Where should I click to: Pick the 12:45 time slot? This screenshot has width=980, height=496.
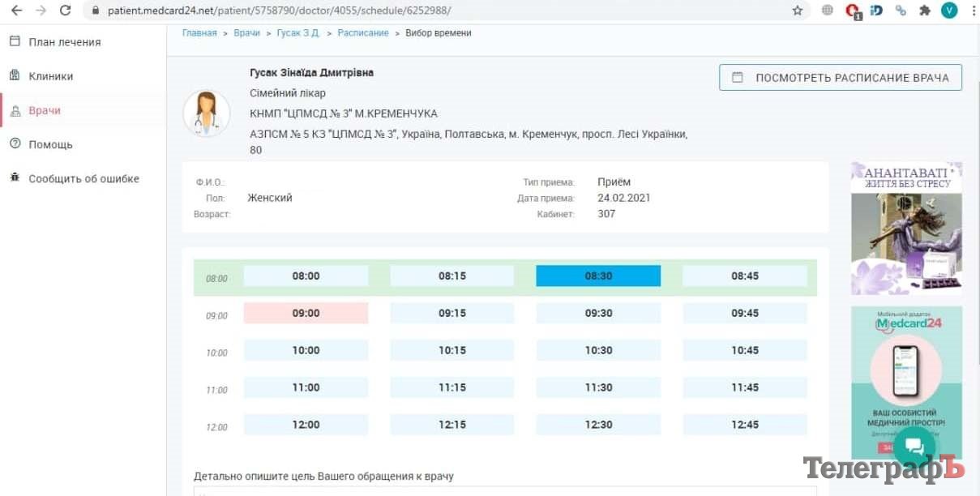pyautogui.click(x=744, y=425)
